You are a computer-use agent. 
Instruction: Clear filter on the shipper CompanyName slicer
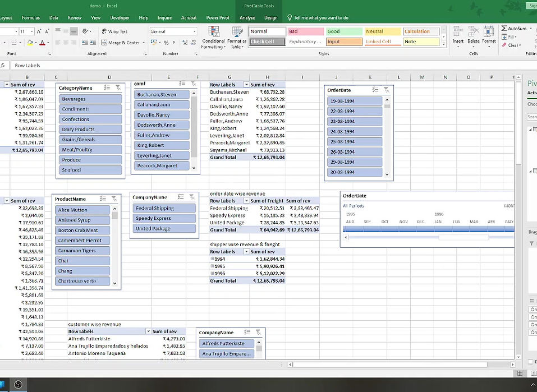click(x=192, y=196)
